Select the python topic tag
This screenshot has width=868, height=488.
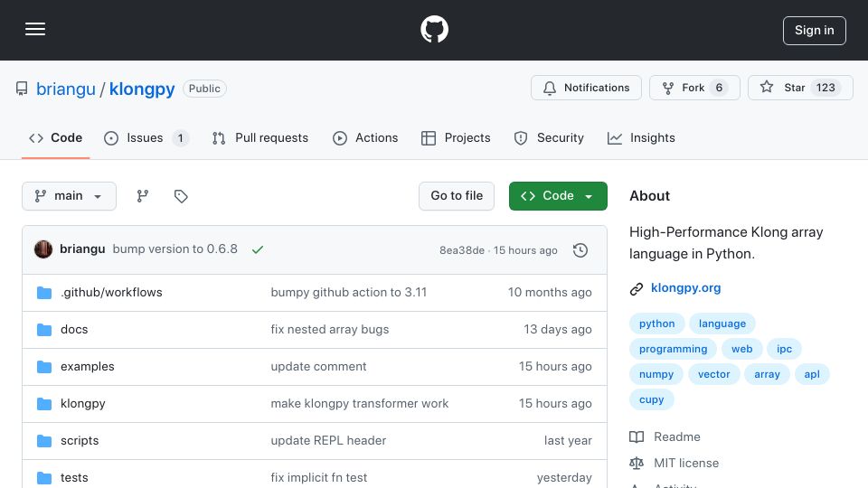657,324
